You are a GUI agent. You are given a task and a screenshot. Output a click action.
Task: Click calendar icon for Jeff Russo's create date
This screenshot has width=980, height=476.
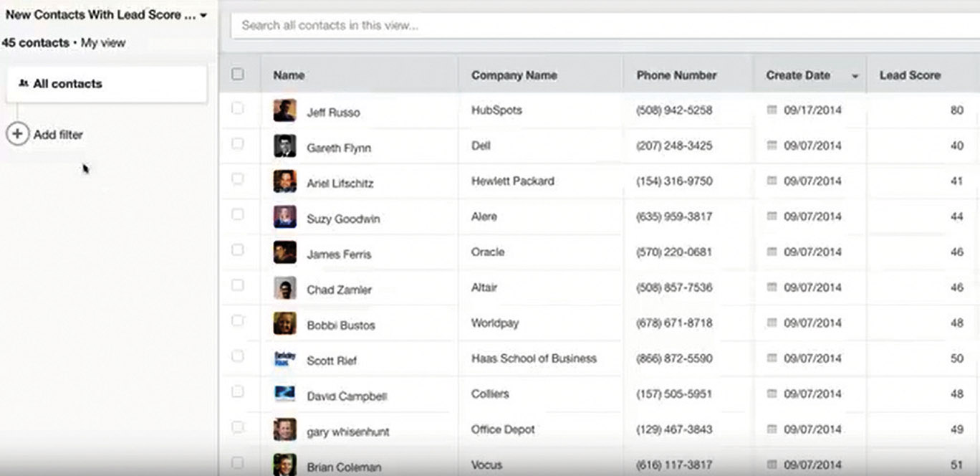click(x=772, y=110)
